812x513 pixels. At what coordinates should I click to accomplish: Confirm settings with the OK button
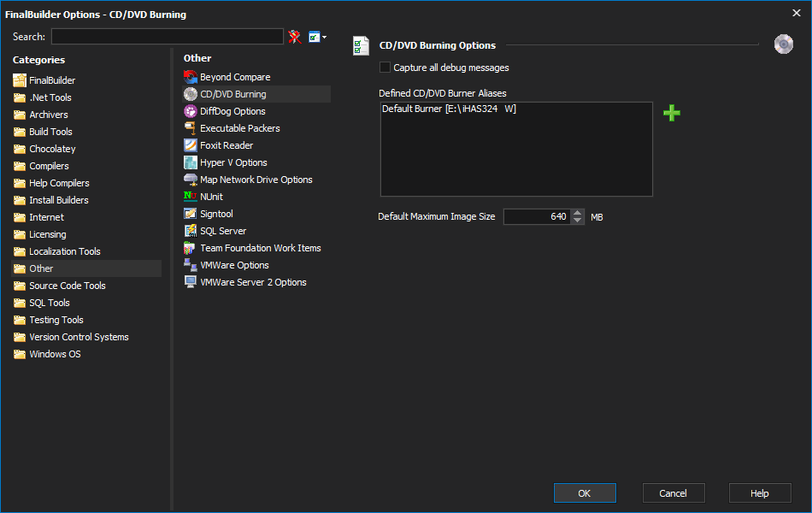585,493
